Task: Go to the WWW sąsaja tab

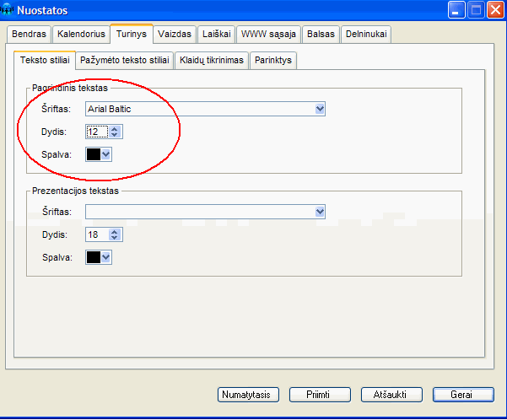Action: [267, 35]
